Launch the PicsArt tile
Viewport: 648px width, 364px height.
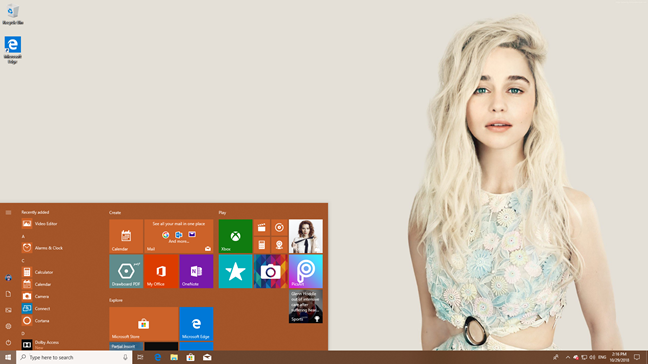pos(306,271)
